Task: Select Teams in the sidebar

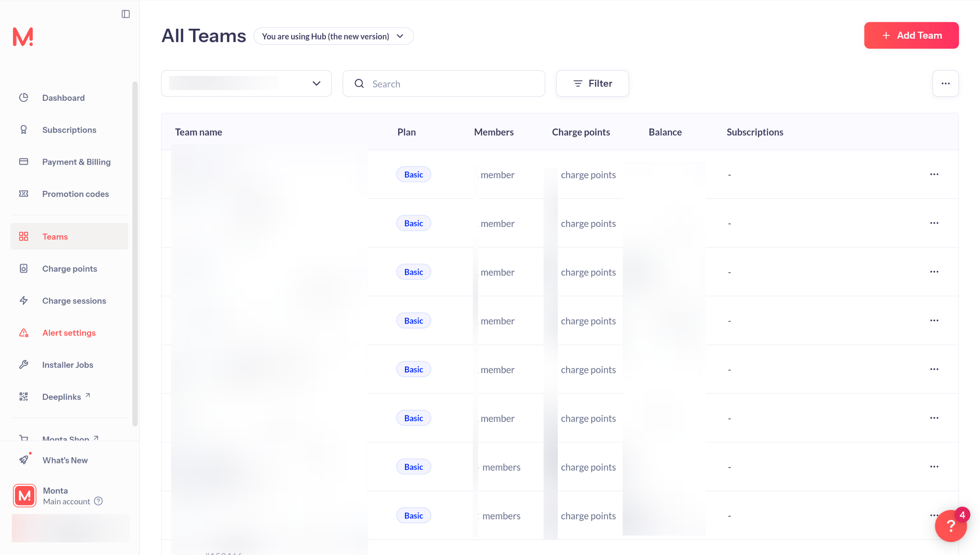Action: (x=55, y=236)
